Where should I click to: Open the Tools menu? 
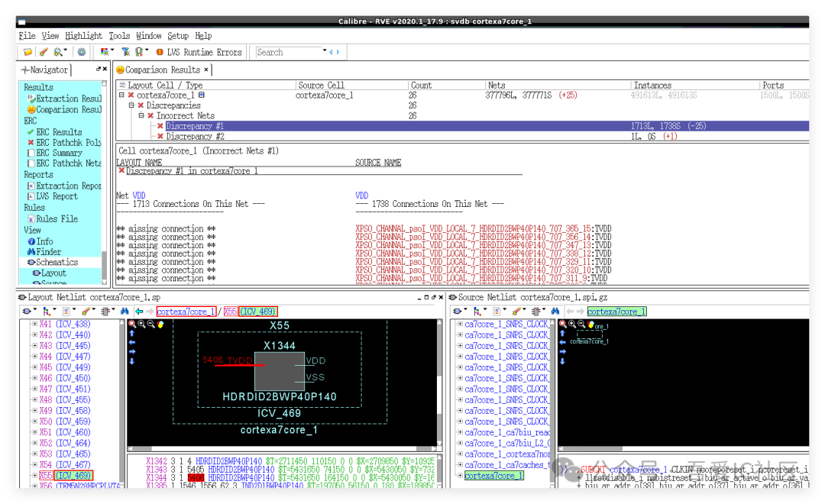[x=119, y=36]
